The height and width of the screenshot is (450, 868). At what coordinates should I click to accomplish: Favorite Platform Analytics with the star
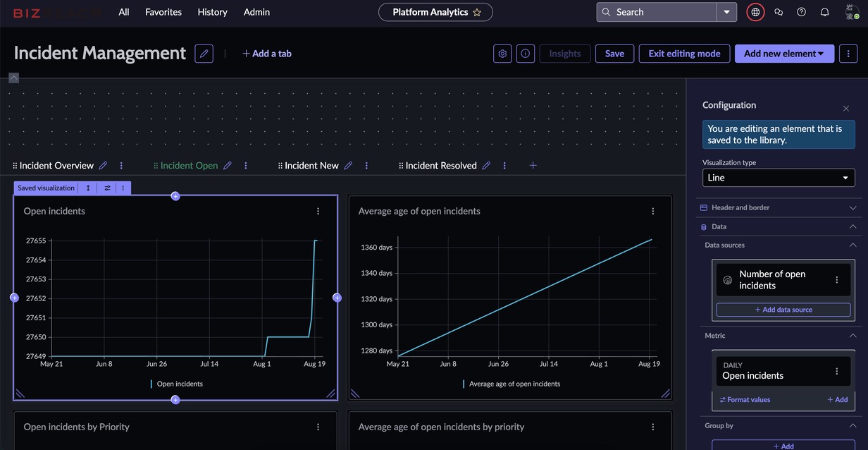coord(477,12)
